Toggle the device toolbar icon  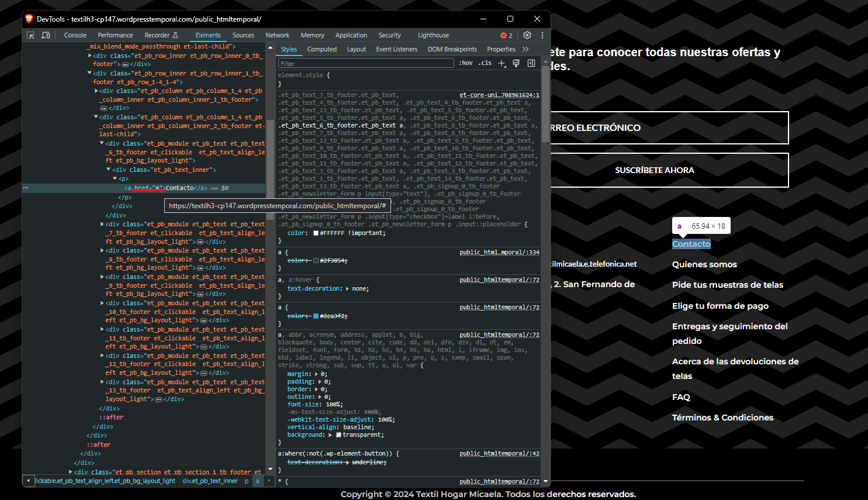tap(46, 35)
